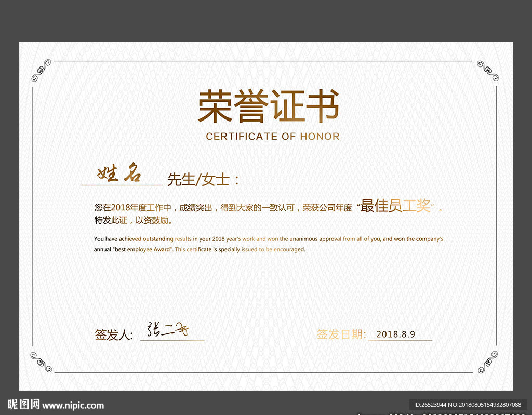Image resolution: width=532 pixels, height=415 pixels.
Task: Click the 先生/女士 salutation text
Action: click(x=203, y=180)
